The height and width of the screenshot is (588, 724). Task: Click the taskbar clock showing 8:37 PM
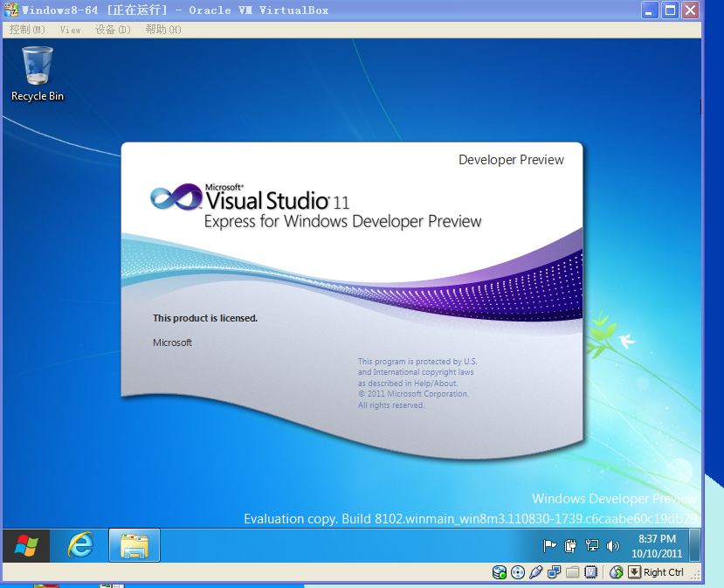(657, 546)
